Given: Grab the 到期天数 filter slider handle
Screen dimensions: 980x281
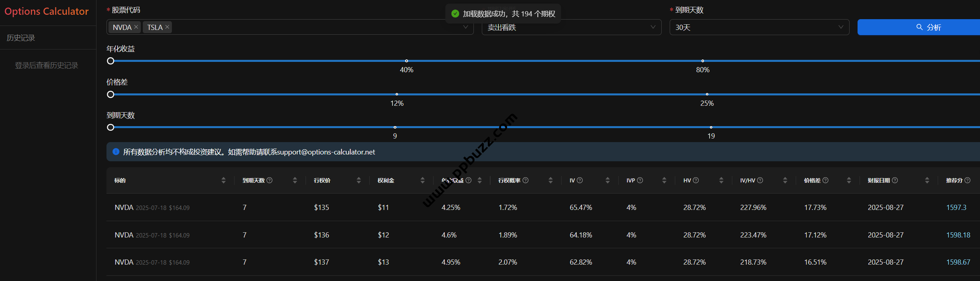Looking at the screenshot, I should click(111, 127).
